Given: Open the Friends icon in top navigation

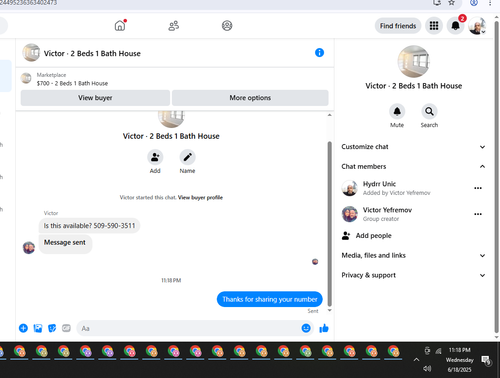Looking at the screenshot, I should coord(173,26).
